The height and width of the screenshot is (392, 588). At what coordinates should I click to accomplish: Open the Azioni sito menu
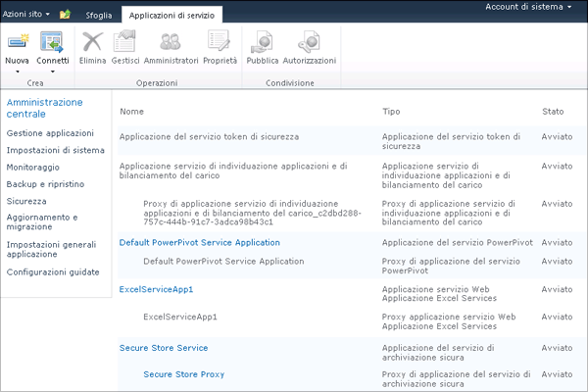click(25, 15)
